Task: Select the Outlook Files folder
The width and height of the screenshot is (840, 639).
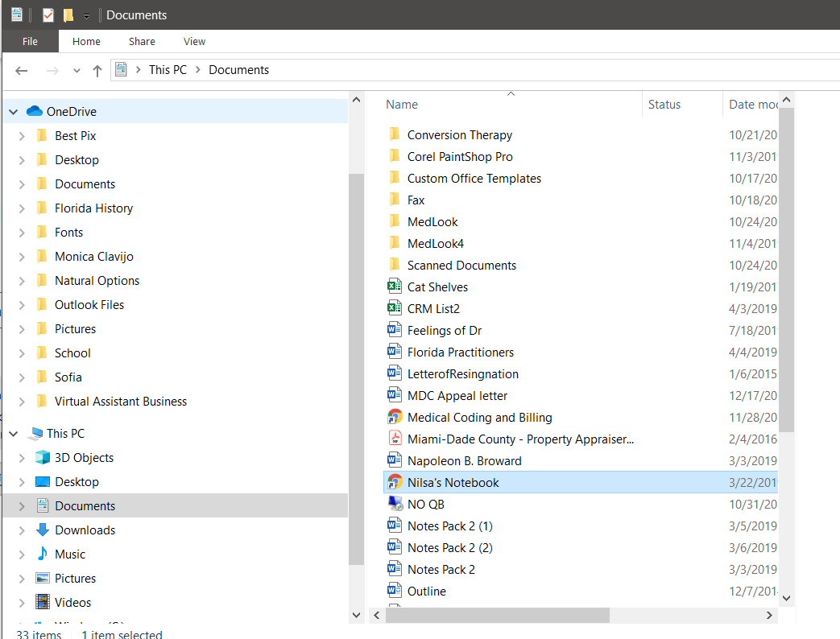Action: [89, 304]
